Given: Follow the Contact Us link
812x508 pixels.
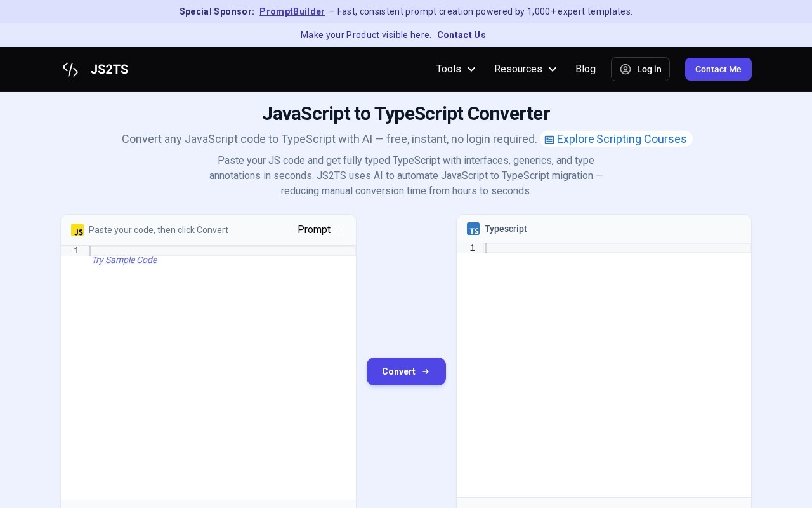Looking at the screenshot, I should click(461, 35).
